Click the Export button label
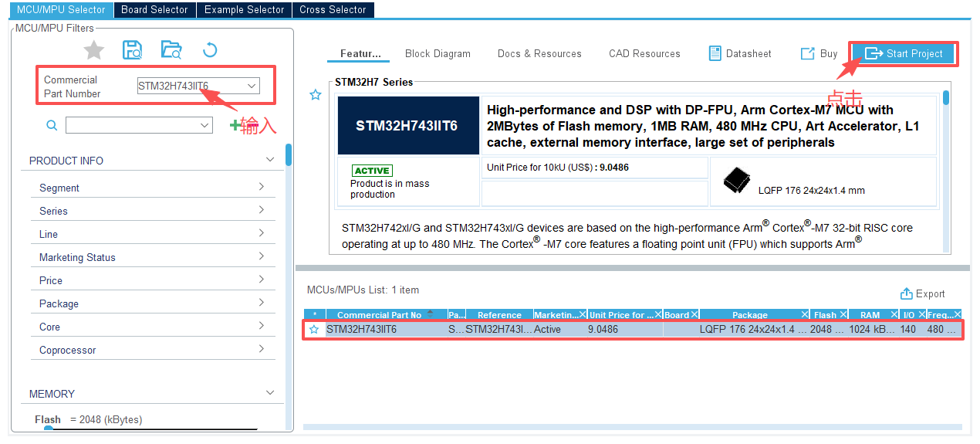This screenshot has height=444, width=980. (x=930, y=293)
